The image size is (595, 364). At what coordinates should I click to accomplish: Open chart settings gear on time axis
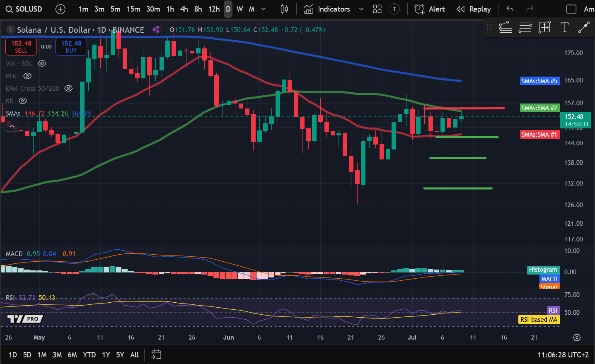click(x=577, y=337)
